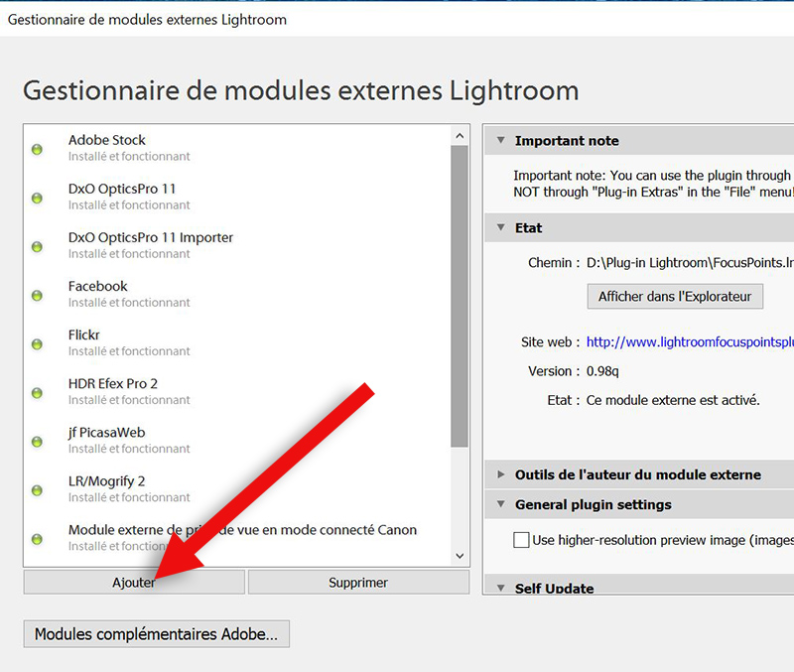
Task: Select the DxO OpticsPro 11 Importer entry
Action: (237, 245)
